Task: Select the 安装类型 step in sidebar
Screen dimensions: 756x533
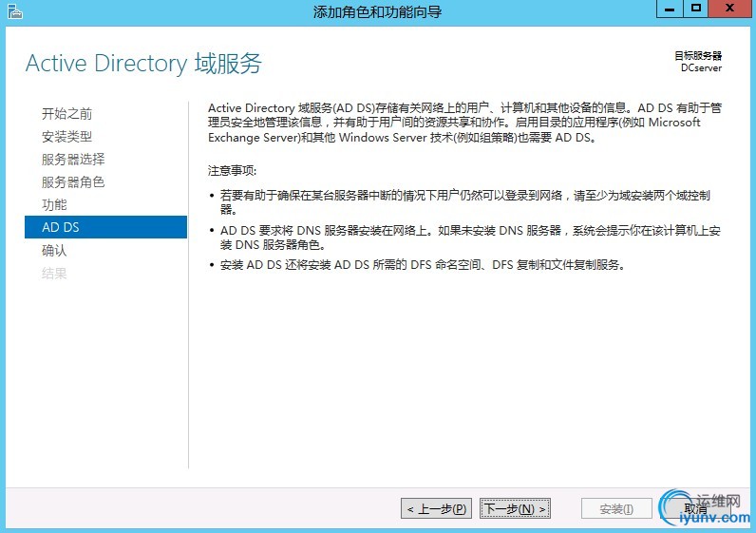Action: pos(66,137)
